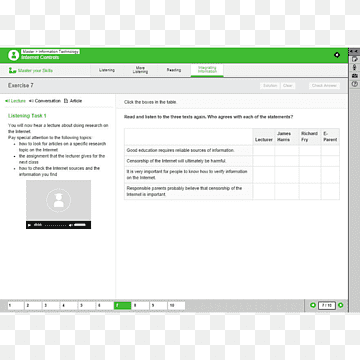The height and width of the screenshot is (360, 360).
Task: Check James Harris box for reliable sources statement
Action: point(287,150)
